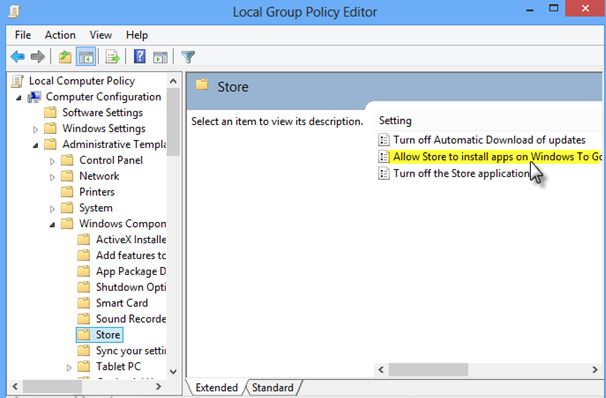The image size is (606, 398).
Task: Click the settings list horizontal scrollbar thumb
Action: (x=428, y=369)
